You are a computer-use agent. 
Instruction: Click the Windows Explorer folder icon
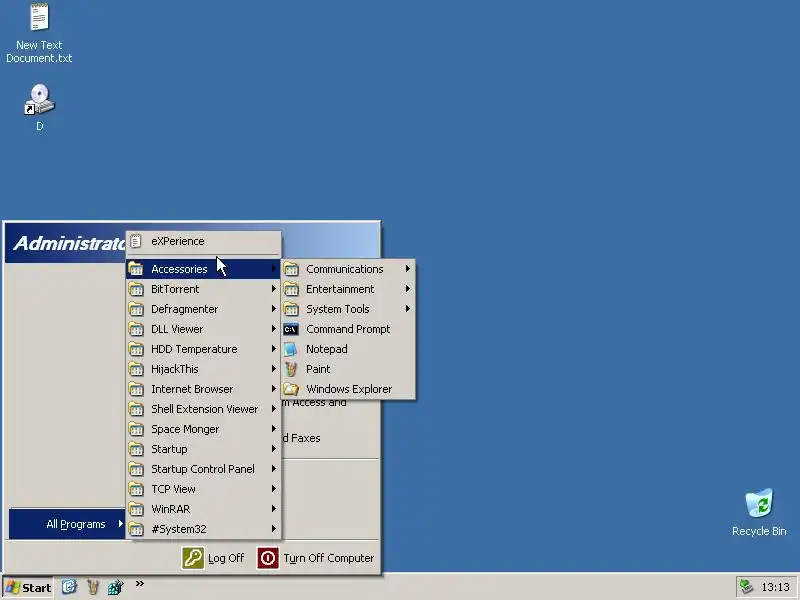291,389
